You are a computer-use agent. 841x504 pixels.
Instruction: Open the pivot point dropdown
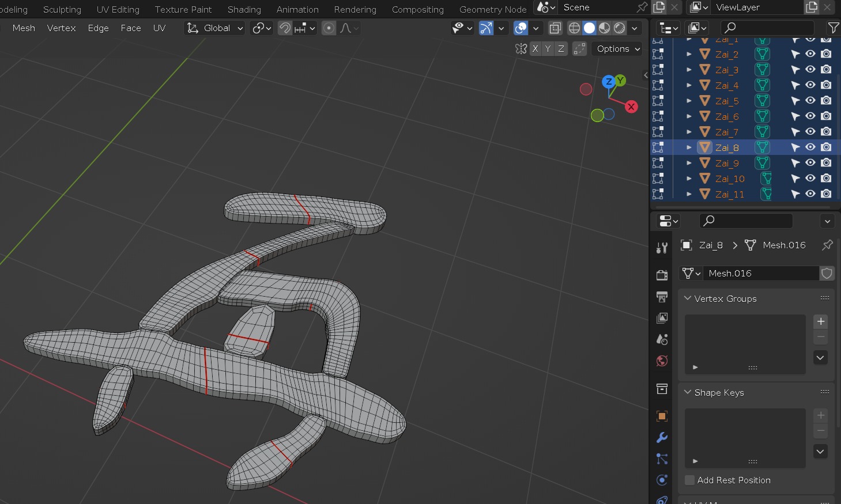tap(262, 28)
